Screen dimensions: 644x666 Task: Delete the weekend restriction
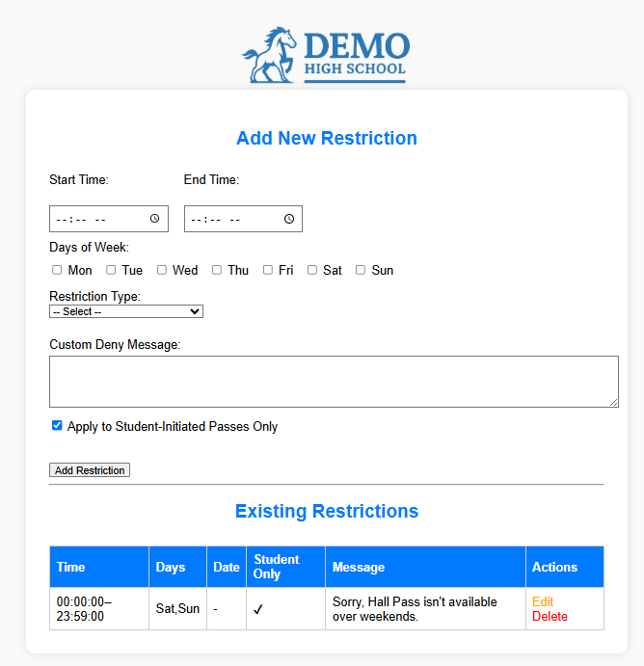(550, 616)
